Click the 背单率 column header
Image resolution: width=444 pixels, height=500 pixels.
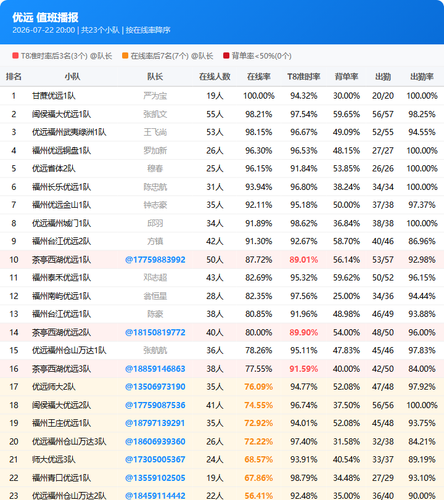click(346, 77)
